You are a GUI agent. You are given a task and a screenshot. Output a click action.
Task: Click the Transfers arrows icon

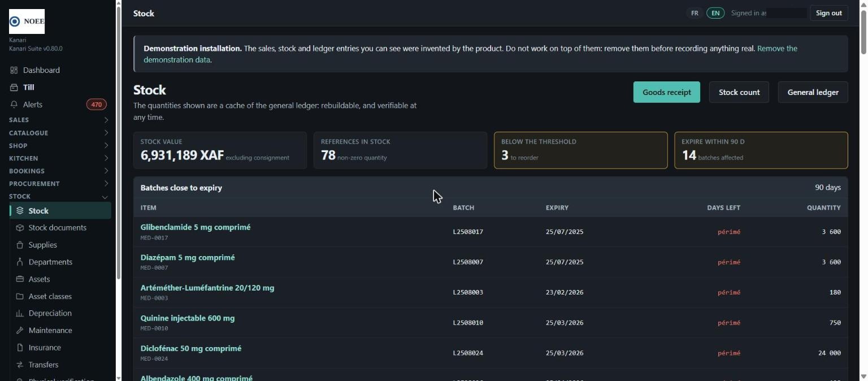point(20,365)
